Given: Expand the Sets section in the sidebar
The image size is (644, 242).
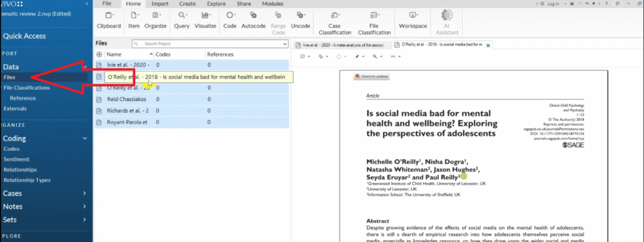Looking at the screenshot, I should pos(85,219).
